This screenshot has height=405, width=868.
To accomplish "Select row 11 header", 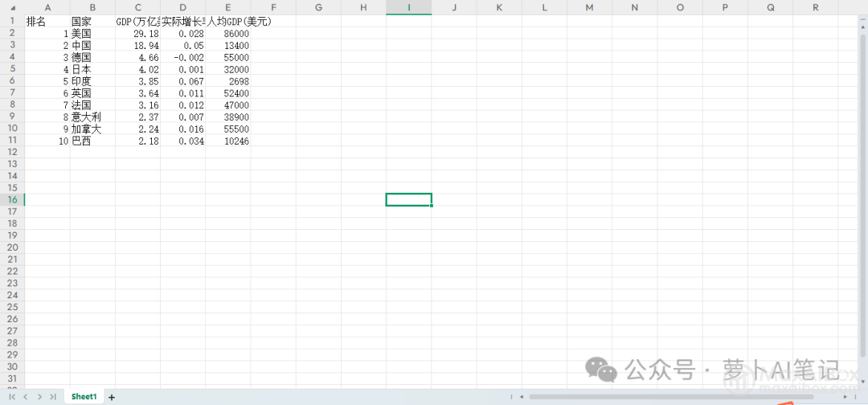I will 12,141.
